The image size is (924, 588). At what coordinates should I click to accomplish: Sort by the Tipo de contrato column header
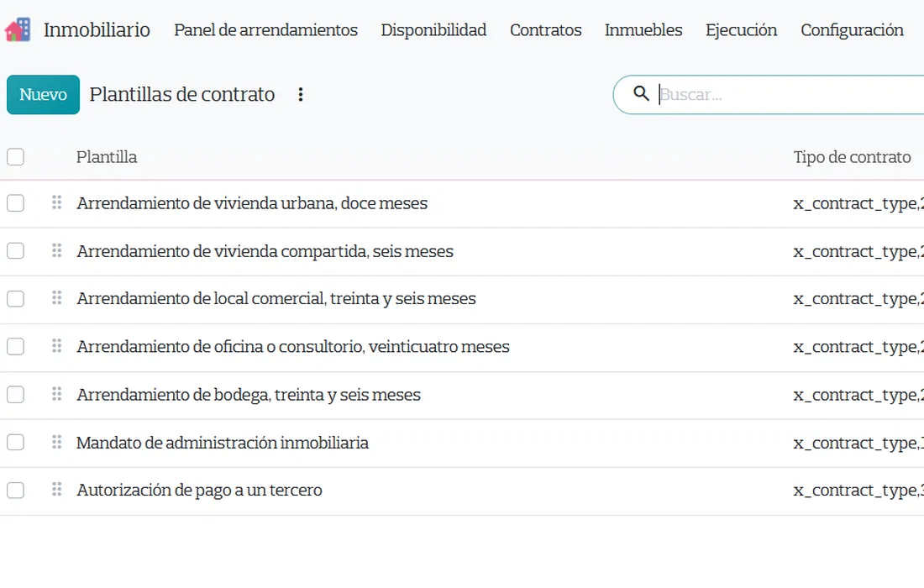click(852, 157)
